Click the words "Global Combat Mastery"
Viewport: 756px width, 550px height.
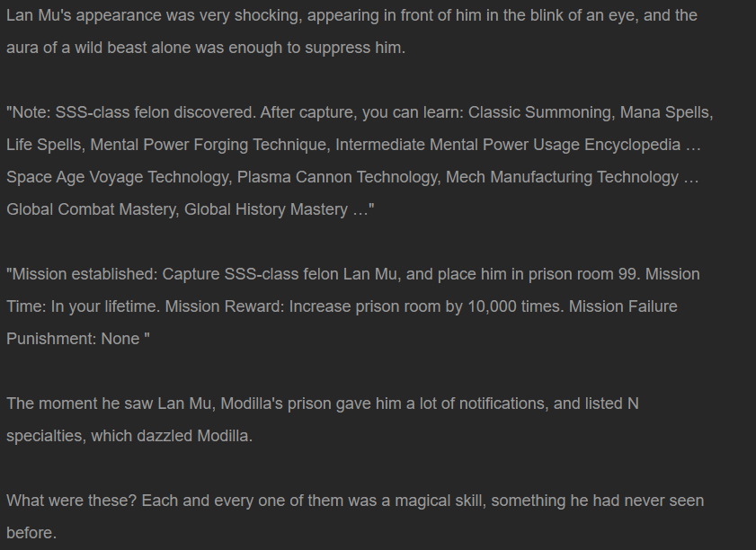click(x=91, y=209)
